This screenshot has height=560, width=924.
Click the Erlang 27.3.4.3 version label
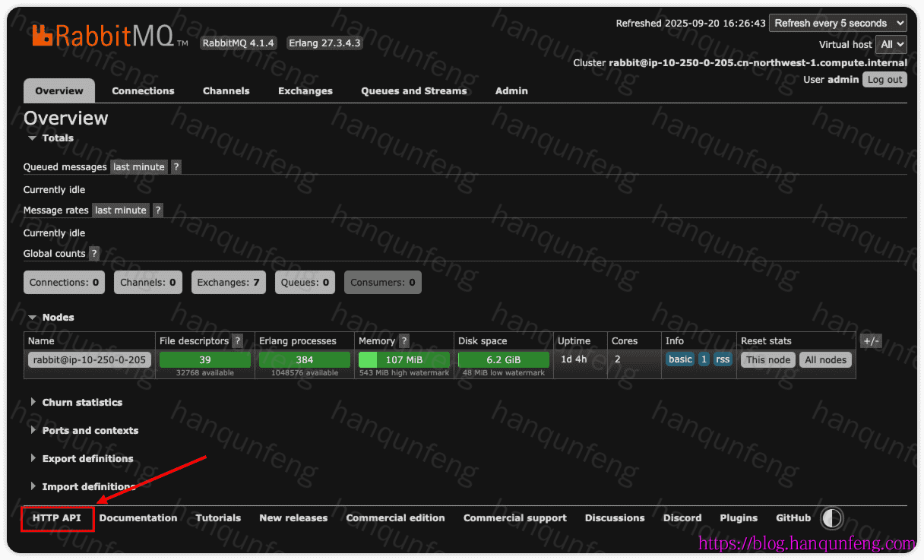point(324,43)
